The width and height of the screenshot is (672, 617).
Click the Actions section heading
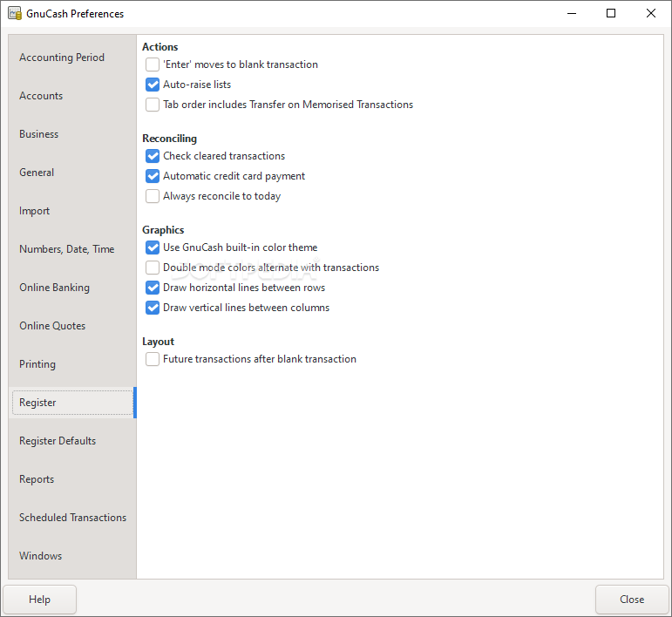pyautogui.click(x=160, y=47)
